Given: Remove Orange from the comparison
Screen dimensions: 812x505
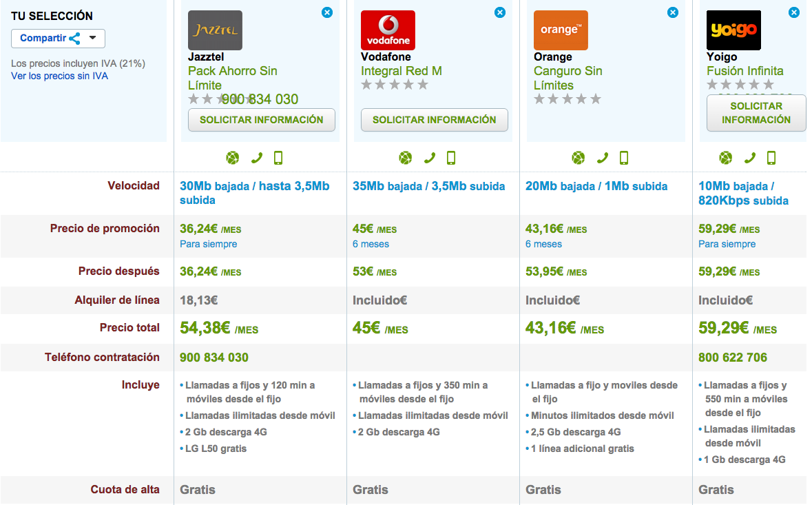Looking at the screenshot, I should [x=673, y=12].
